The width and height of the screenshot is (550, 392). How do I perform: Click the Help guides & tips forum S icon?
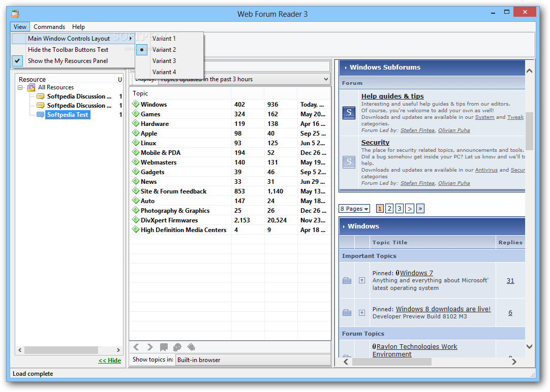tap(349, 113)
